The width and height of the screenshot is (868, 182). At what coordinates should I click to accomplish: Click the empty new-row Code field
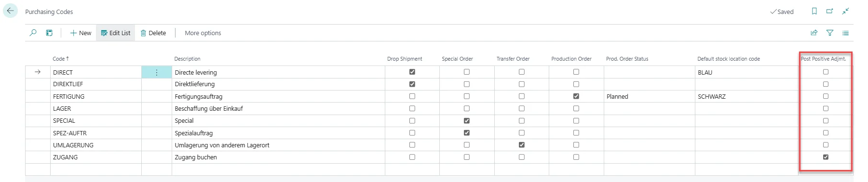click(x=95, y=169)
